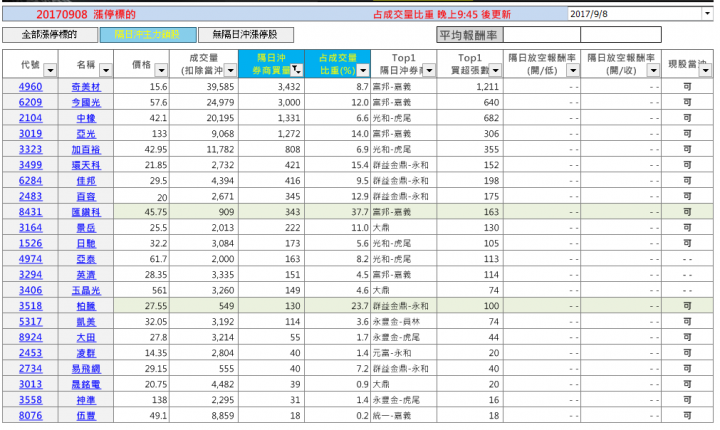Open stock code link 3164
Viewport: 720px width, 430px height.
(x=30, y=227)
